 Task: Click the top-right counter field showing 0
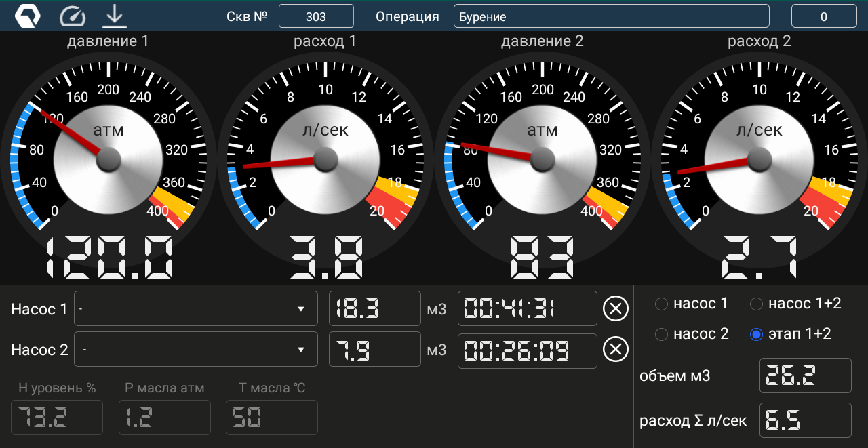(823, 16)
